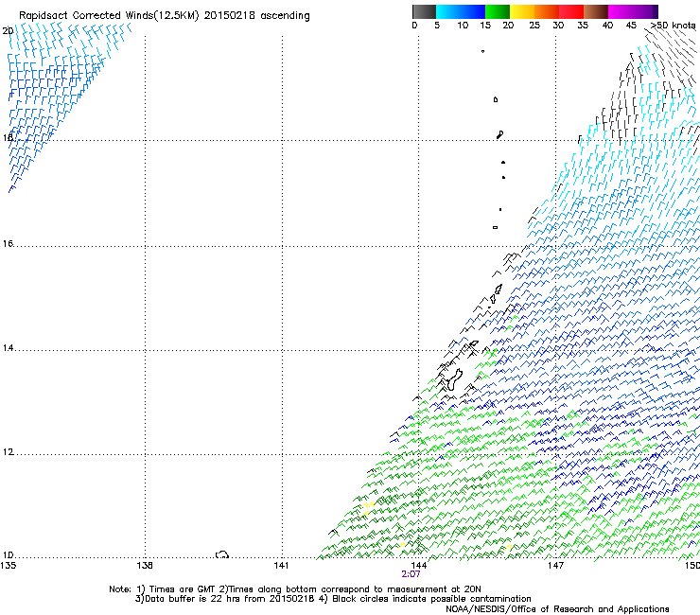Click the '>50 knots' legend label

click(674, 26)
